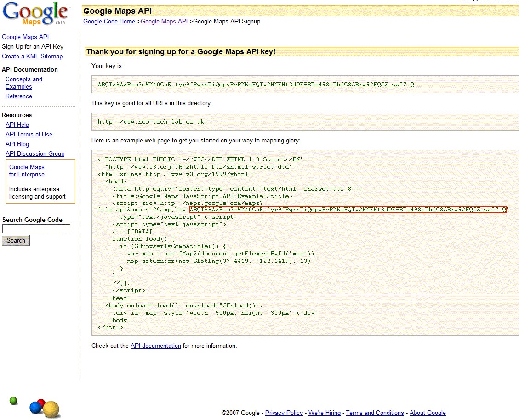This screenshot has width=519, height=420.
Task: Open Google Maps API breadcrumb link
Action: pos(164,21)
